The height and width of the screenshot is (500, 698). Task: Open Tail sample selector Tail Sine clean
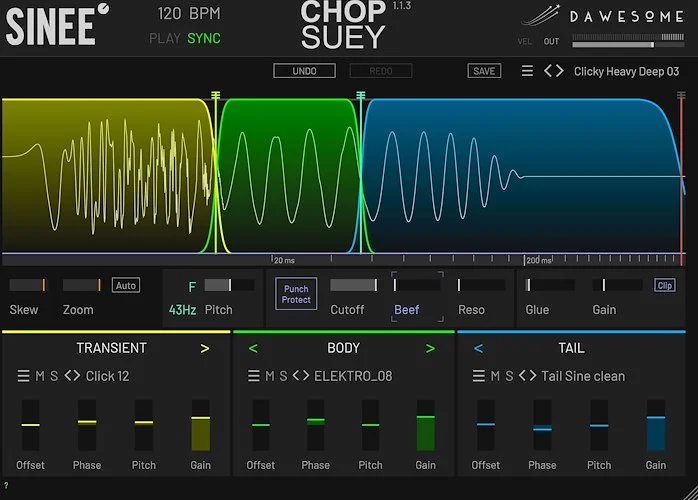pyautogui.click(x=583, y=376)
